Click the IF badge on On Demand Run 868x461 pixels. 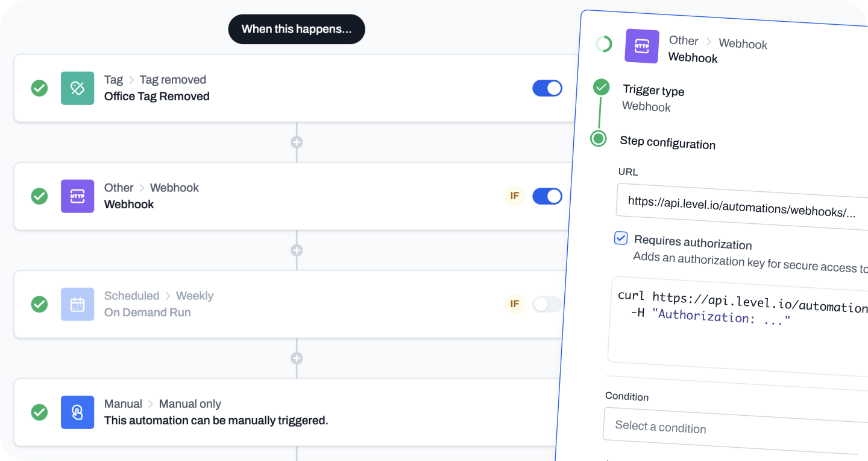[x=514, y=304]
